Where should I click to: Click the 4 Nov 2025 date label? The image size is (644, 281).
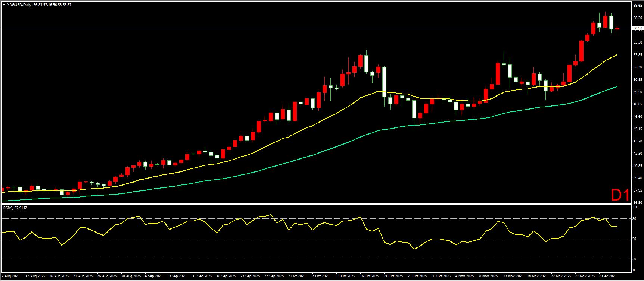[x=465, y=276]
